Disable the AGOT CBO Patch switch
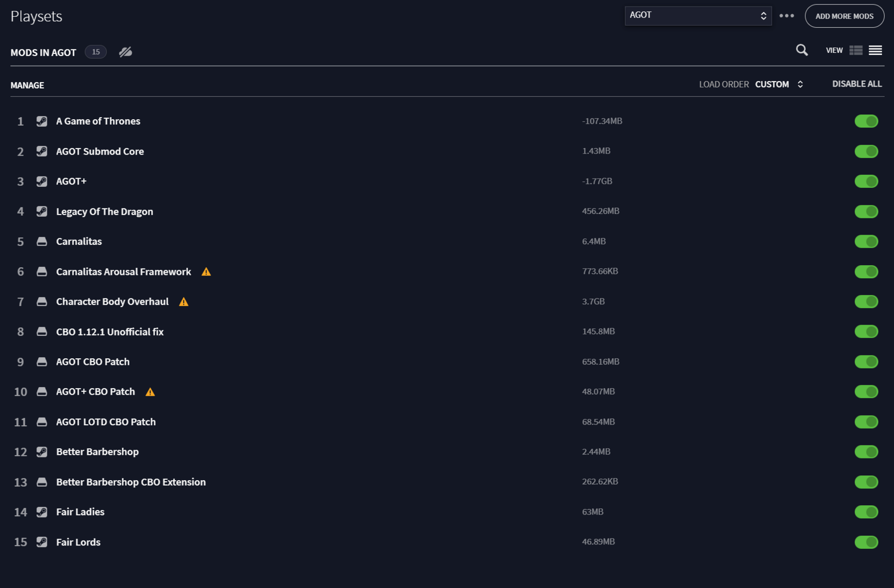894x588 pixels. 866,362
